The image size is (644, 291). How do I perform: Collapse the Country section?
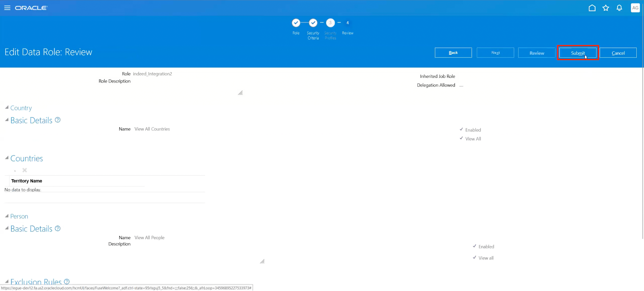point(6,108)
